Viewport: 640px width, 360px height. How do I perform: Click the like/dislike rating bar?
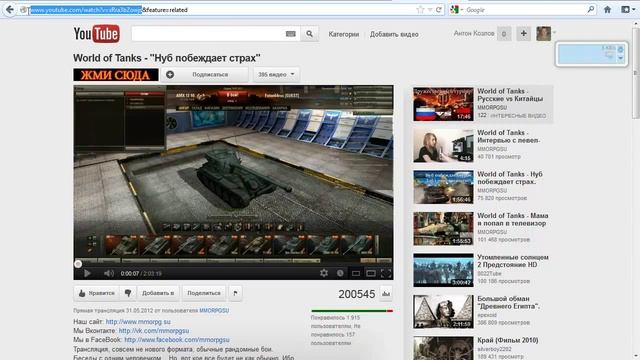[352, 311]
